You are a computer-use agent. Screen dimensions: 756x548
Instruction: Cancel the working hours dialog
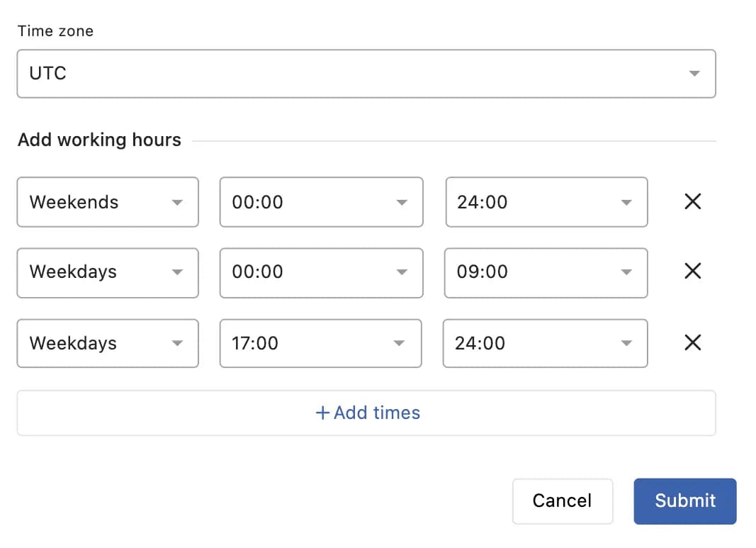coord(562,501)
